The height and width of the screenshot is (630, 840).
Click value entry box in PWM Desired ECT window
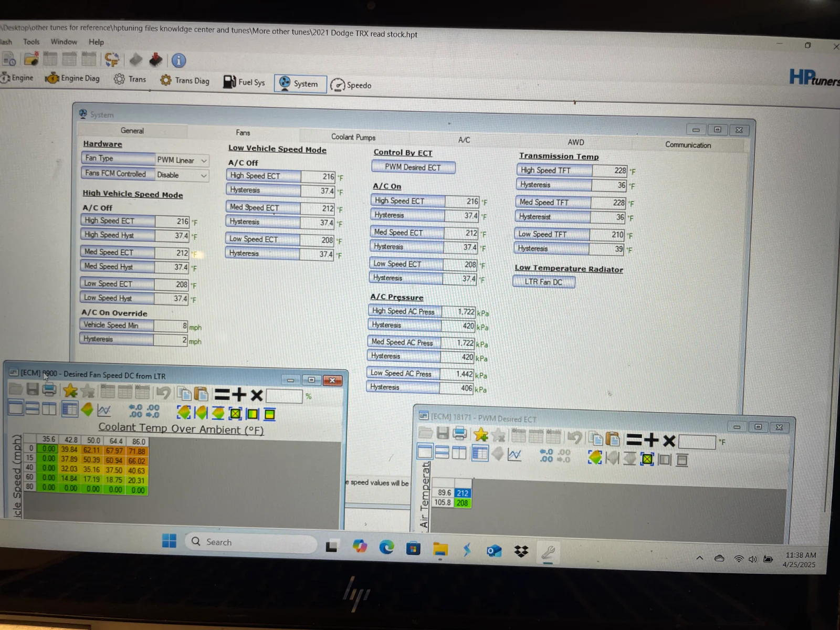coord(697,442)
